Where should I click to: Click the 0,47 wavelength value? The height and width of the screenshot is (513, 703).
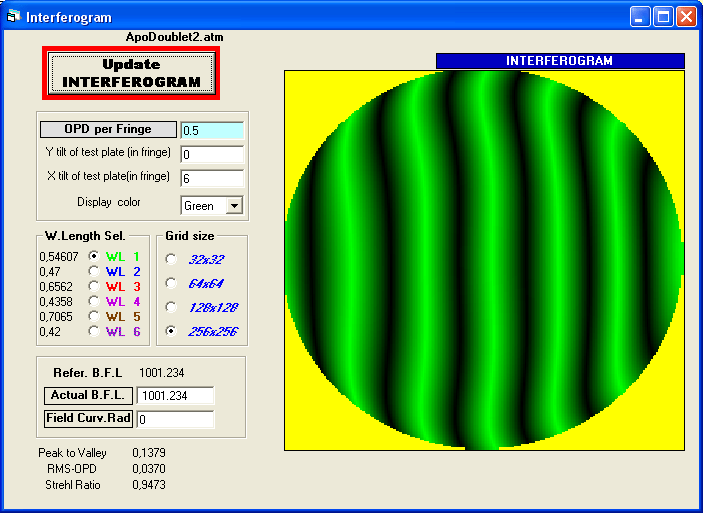(50, 272)
